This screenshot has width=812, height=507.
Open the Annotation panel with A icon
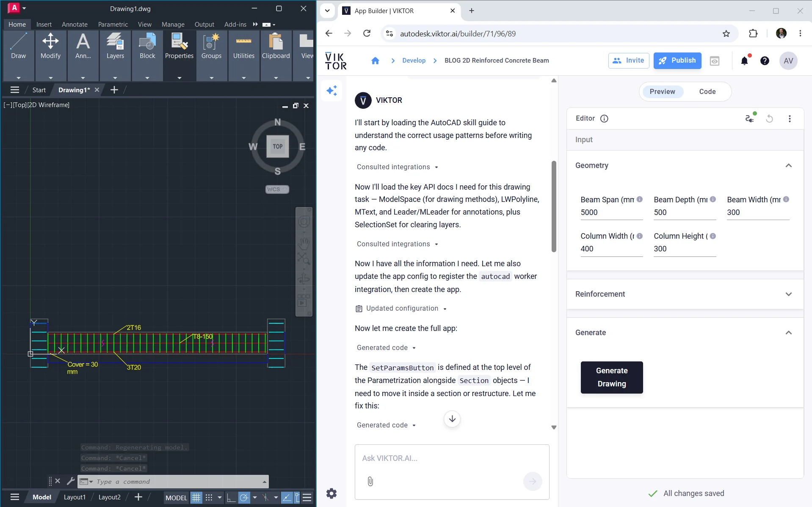[83, 55]
